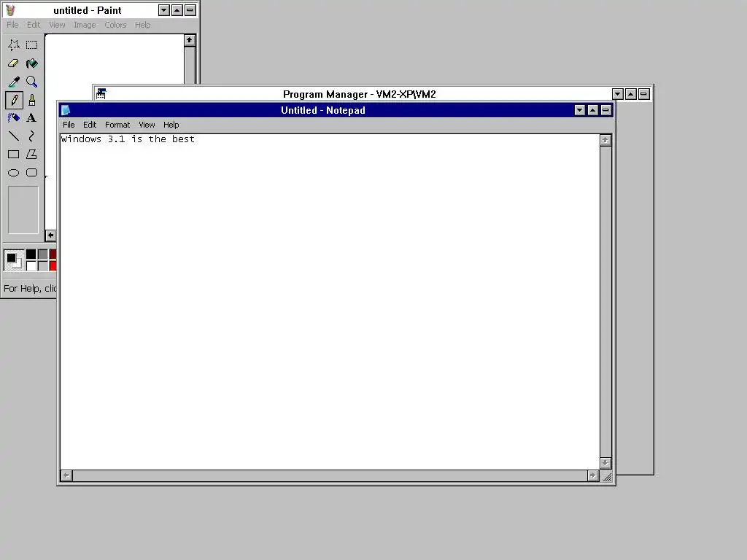
Task: Open Paint's Image menu
Action: tap(85, 25)
